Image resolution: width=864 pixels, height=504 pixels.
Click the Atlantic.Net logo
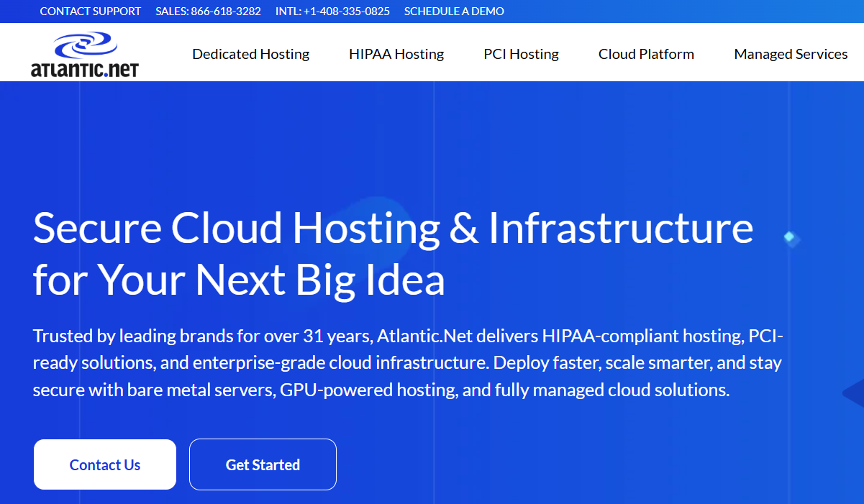tap(85, 55)
